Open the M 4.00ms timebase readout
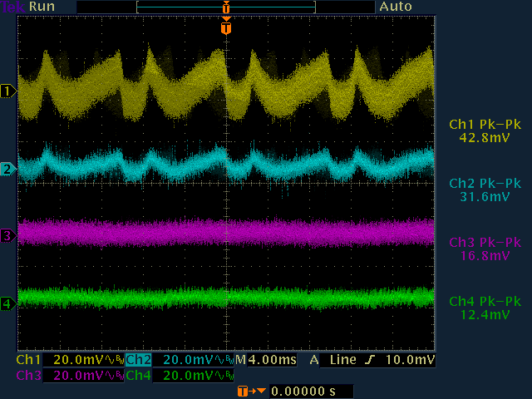The width and height of the screenshot is (532, 399). click(x=264, y=360)
